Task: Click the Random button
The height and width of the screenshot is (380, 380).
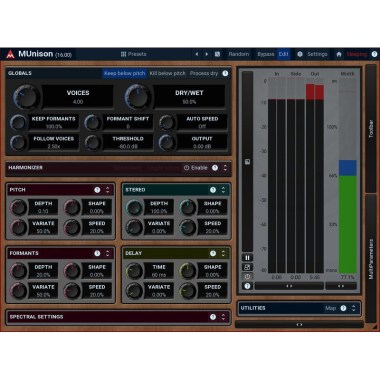Action: point(239,54)
